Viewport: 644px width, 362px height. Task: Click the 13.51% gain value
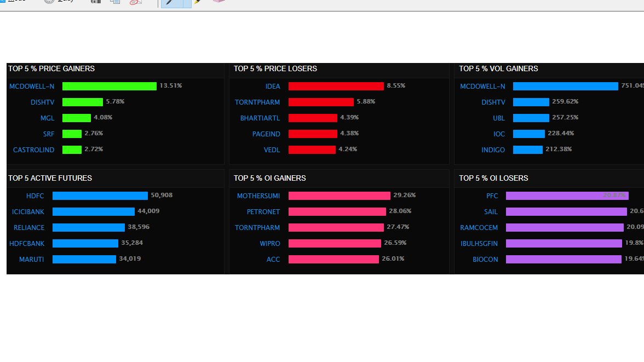pos(171,85)
